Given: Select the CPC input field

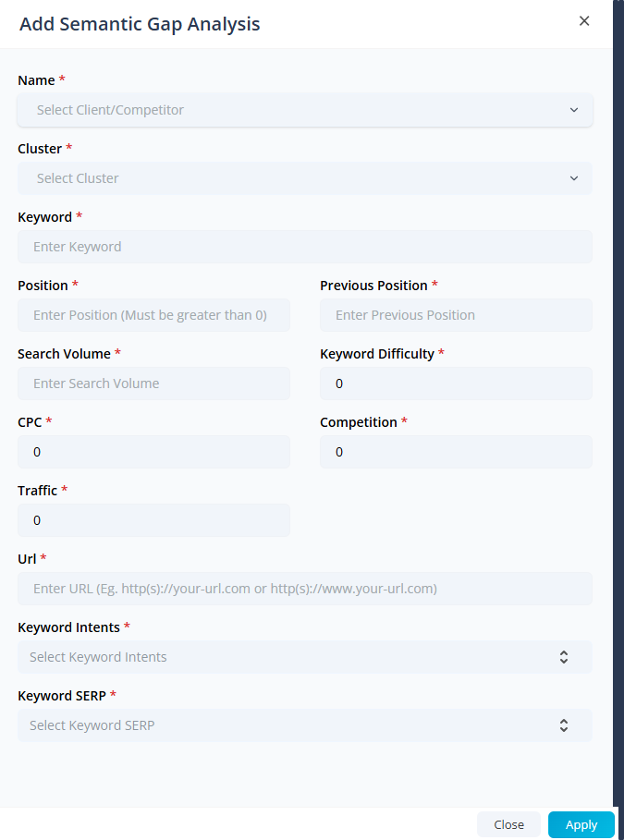Looking at the screenshot, I should (x=153, y=452).
